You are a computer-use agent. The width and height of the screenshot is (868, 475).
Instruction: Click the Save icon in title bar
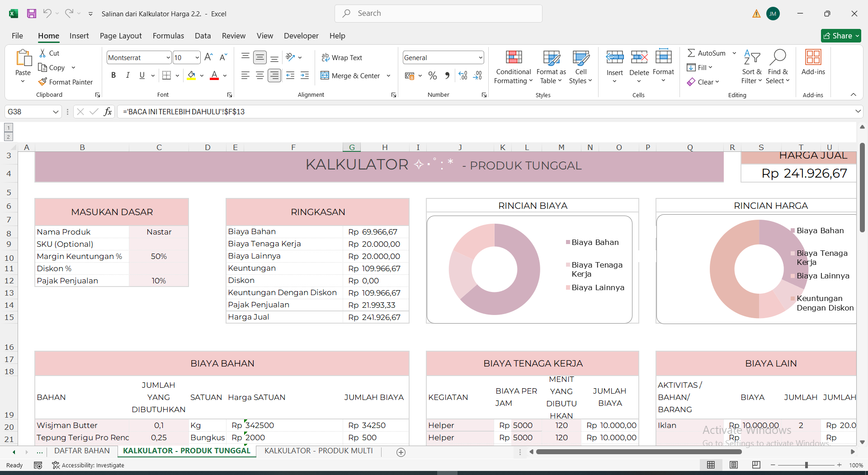32,14
